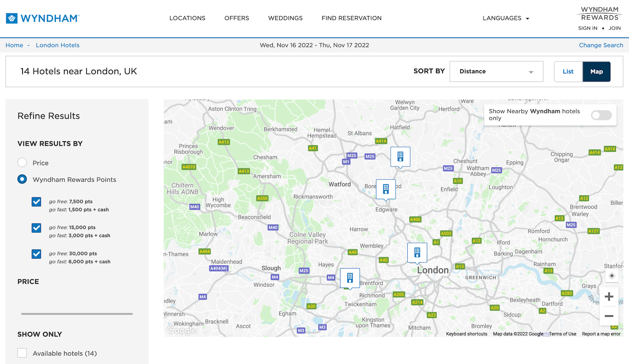This screenshot has width=629, height=364.
Task: Go to Home breadcrumb
Action: coord(14,45)
